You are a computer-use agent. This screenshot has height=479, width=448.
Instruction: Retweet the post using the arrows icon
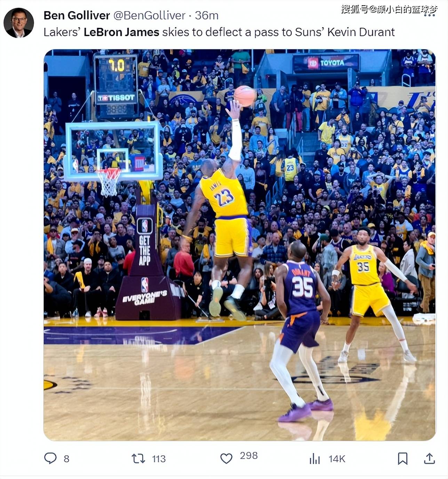[138, 458]
